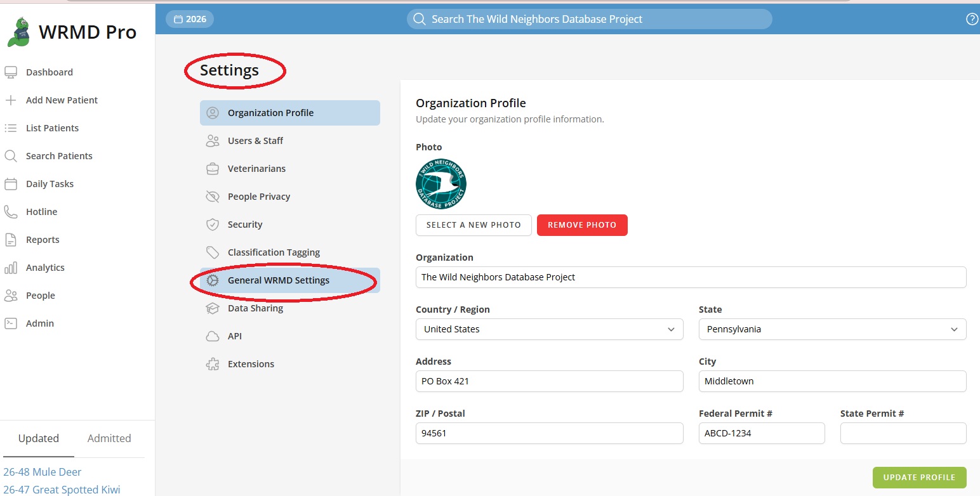
Task: Click the Daily Tasks calendar icon
Action: pyautogui.click(x=11, y=184)
